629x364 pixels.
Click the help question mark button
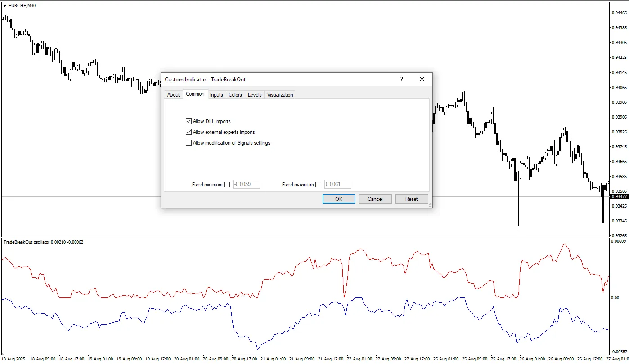click(401, 79)
